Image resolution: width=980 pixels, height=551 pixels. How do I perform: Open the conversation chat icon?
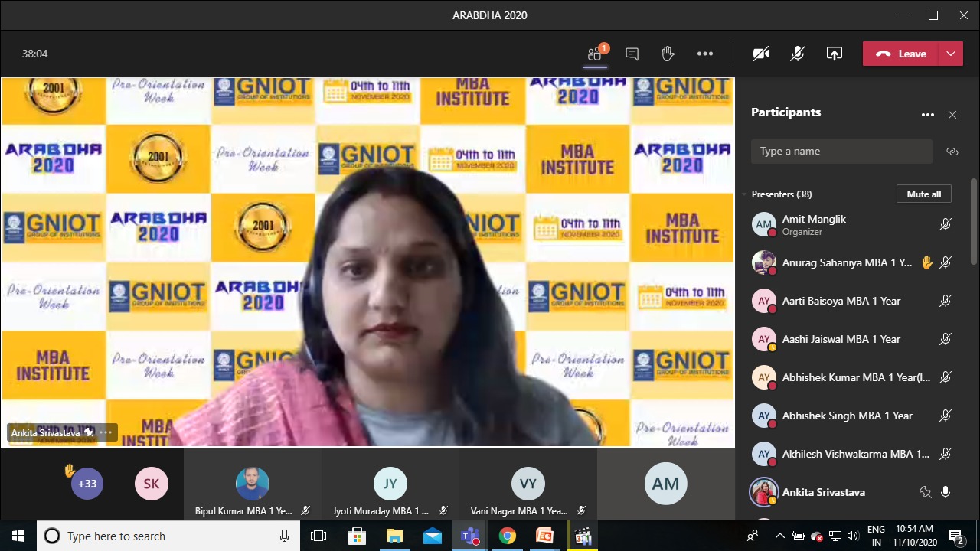click(x=632, y=54)
